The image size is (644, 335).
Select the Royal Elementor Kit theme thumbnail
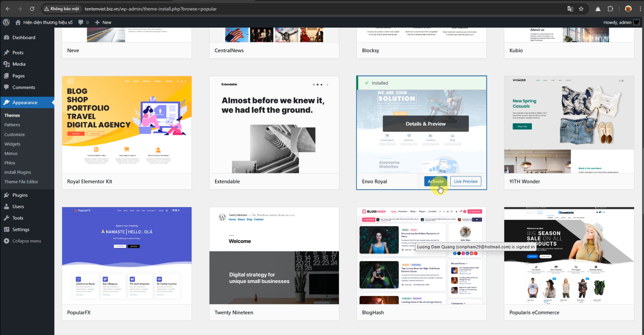(127, 125)
